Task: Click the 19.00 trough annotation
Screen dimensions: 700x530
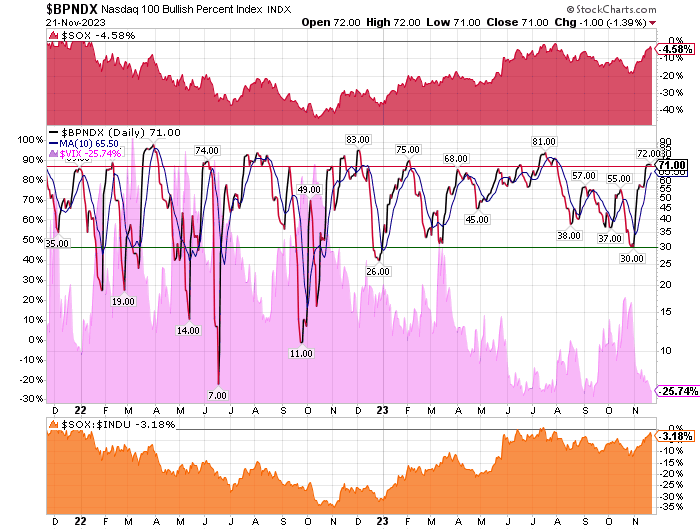Action: 123,301
